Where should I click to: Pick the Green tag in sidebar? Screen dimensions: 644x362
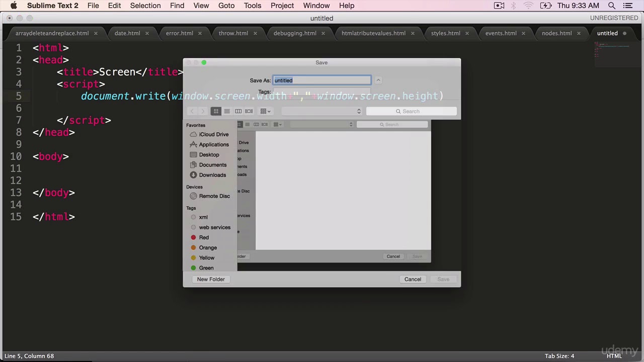coord(202,267)
